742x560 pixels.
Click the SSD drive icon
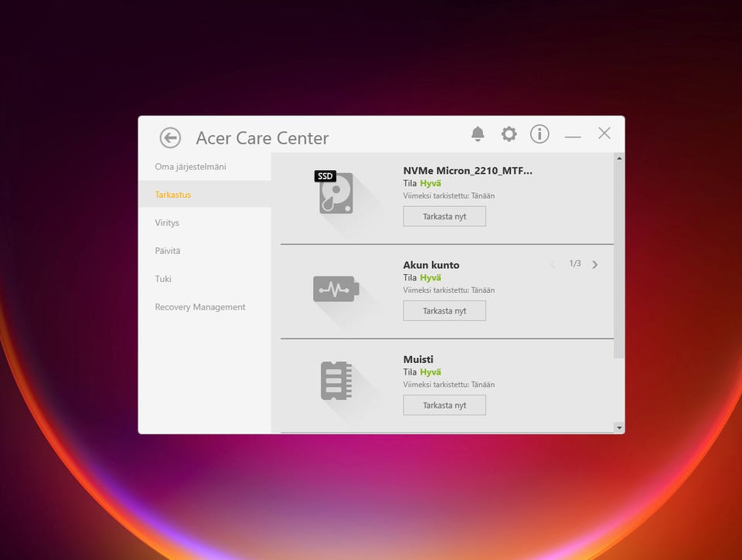click(334, 192)
